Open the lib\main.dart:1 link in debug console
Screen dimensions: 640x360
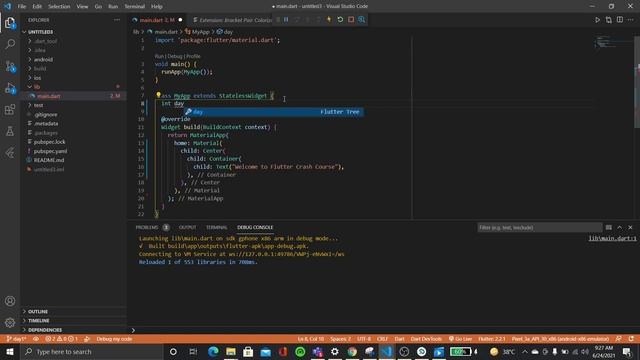pyautogui.click(x=612, y=238)
